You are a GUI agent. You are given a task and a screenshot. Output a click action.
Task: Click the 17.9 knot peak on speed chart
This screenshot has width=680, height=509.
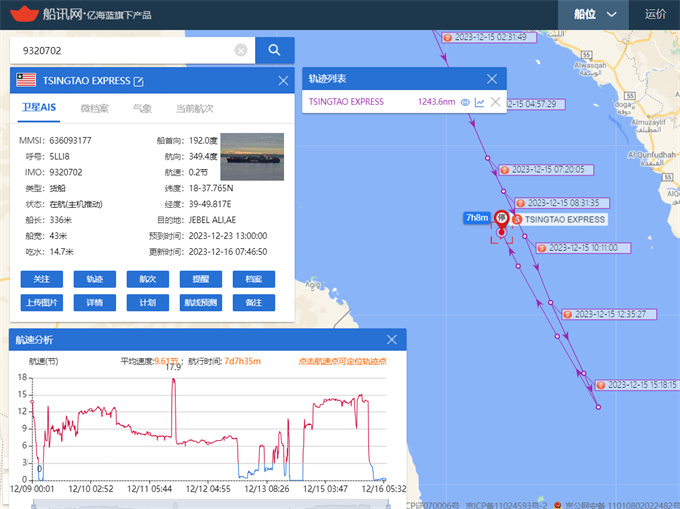click(174, 379)
